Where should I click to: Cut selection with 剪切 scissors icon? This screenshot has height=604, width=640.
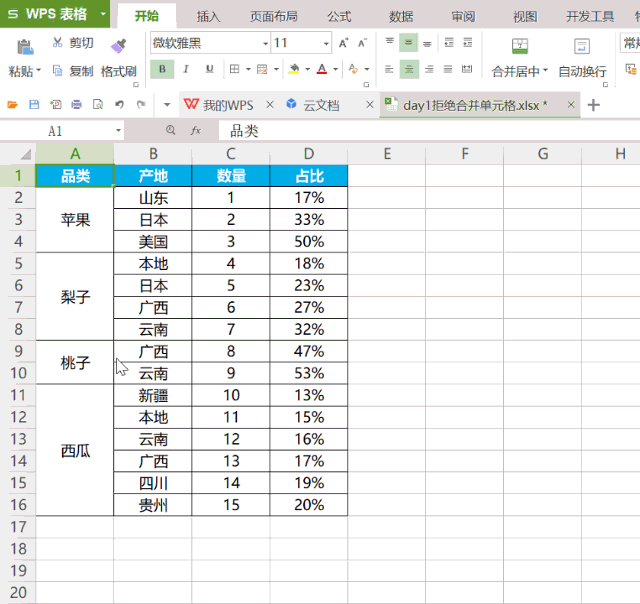coord(58,42)
